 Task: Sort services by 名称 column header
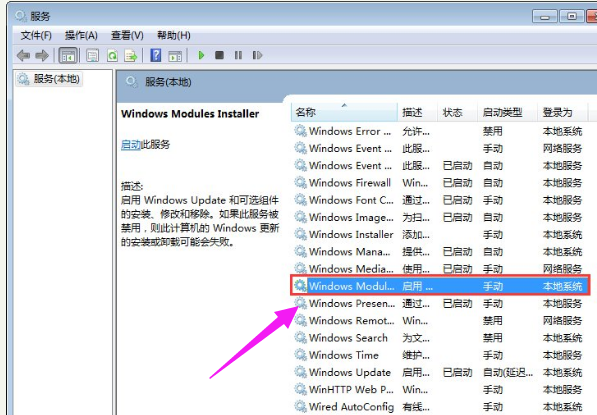(x=345, y=112)
